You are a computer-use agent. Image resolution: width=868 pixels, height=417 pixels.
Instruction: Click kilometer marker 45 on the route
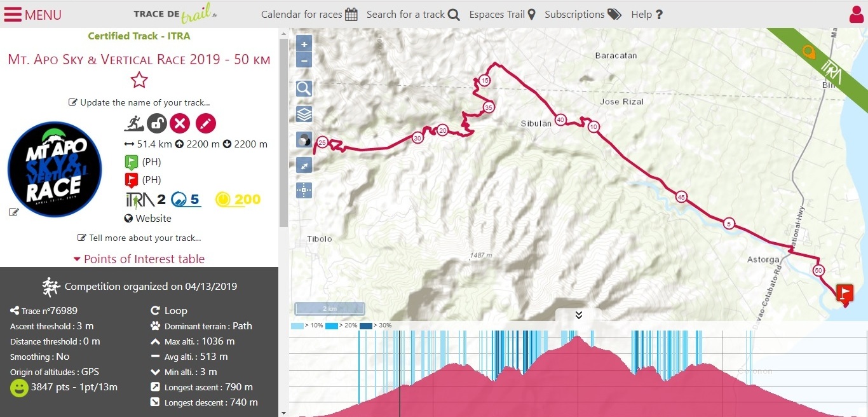pyautogui.click(x=682, y=196)
